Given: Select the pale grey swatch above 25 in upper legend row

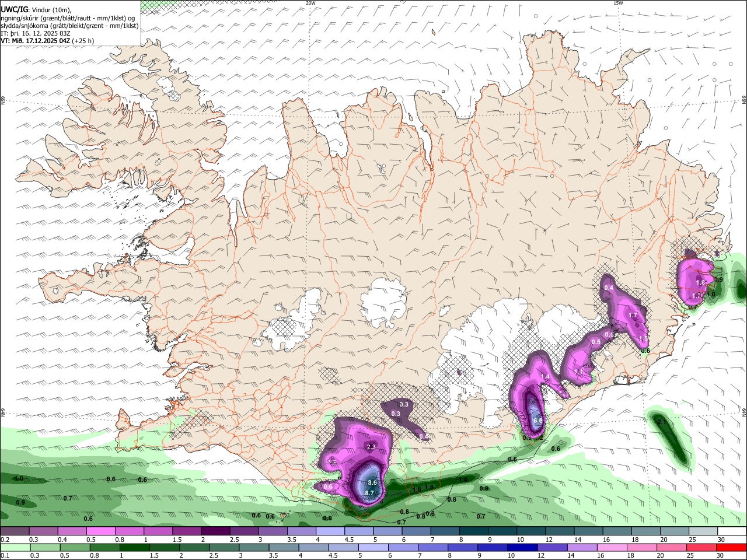Looking at the screenshot, I should (703, 531).
